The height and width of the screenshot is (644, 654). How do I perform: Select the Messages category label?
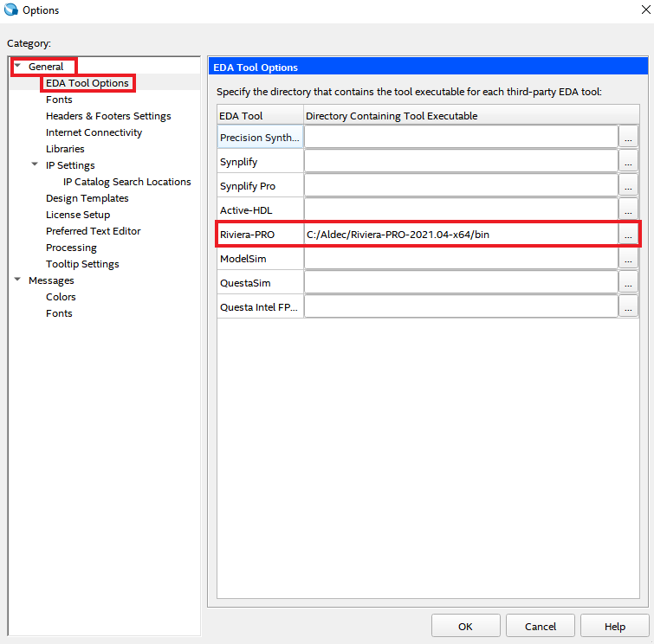click(51, 280)
